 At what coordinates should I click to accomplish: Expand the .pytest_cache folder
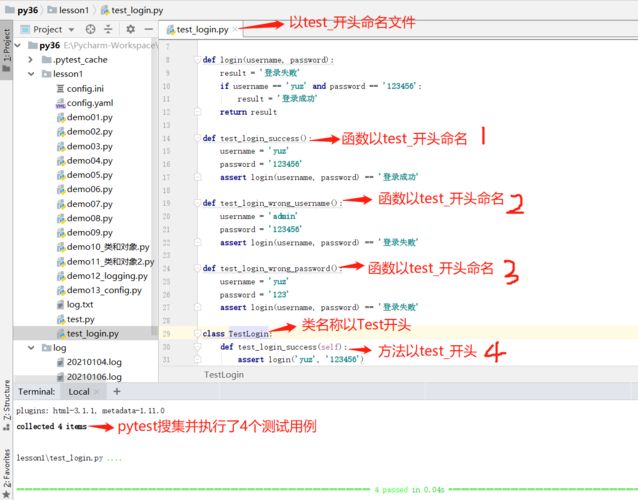click(31, 60)
